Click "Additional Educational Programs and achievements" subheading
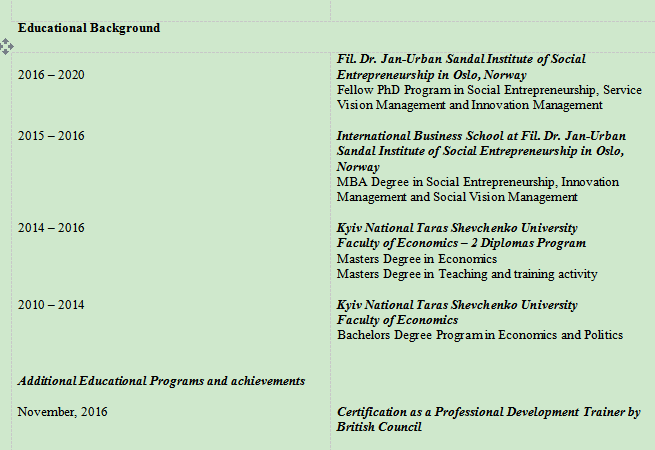The height and width of the screenshot is (450, 655). tap(161, 381)
